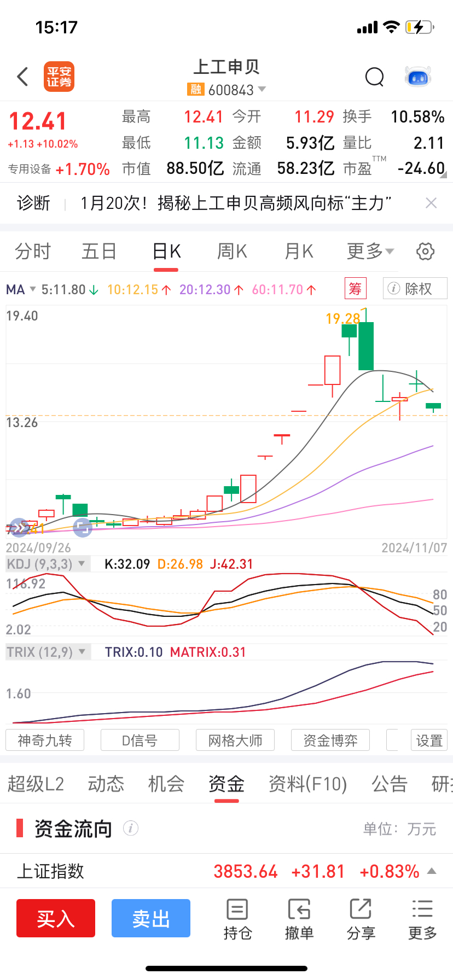Image resolution: width=453 pixels, height=980 pixels.
Task: Enable the D信号 indicator
Action: (x=140, y=740)
